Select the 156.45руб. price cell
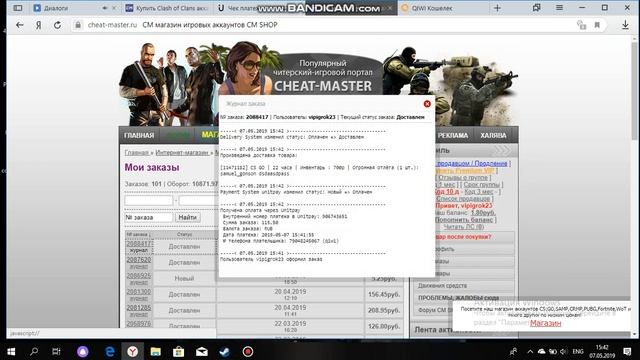This screenshot has width=640, height=360. (x=383, y=294)
